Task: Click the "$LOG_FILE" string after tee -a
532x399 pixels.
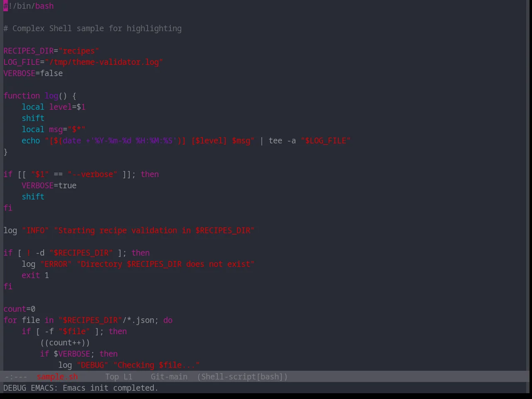Action: [x=326, y=141]
